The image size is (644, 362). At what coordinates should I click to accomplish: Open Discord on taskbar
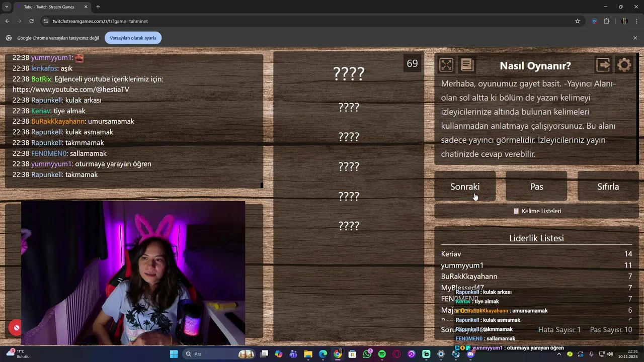[470, 354]
